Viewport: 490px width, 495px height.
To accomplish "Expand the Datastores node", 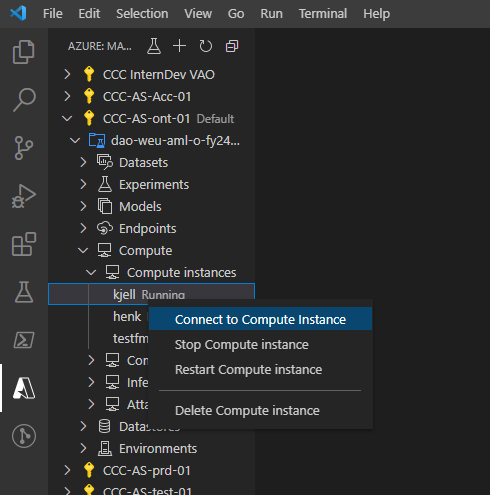I will pos(83,426).
